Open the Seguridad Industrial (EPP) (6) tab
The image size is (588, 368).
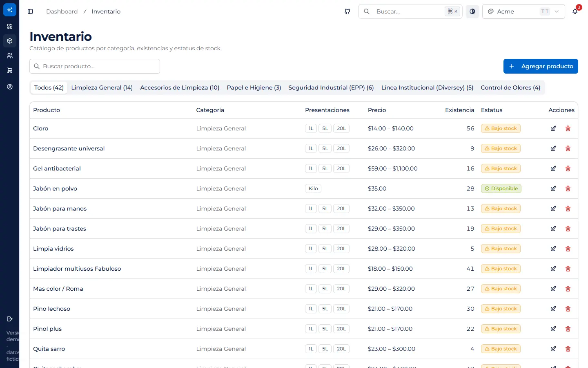331,88
